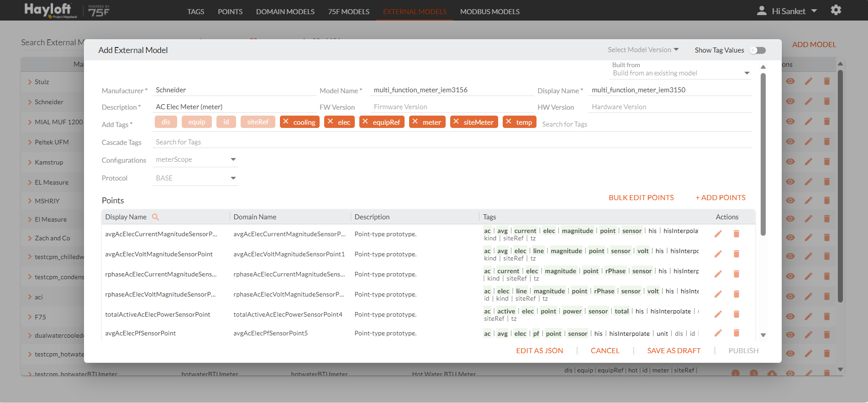Image resolution: width=868 pixels, height=403 pixels.
Task: Click CANCEL in the dialog
Action: tap(605, 350)
